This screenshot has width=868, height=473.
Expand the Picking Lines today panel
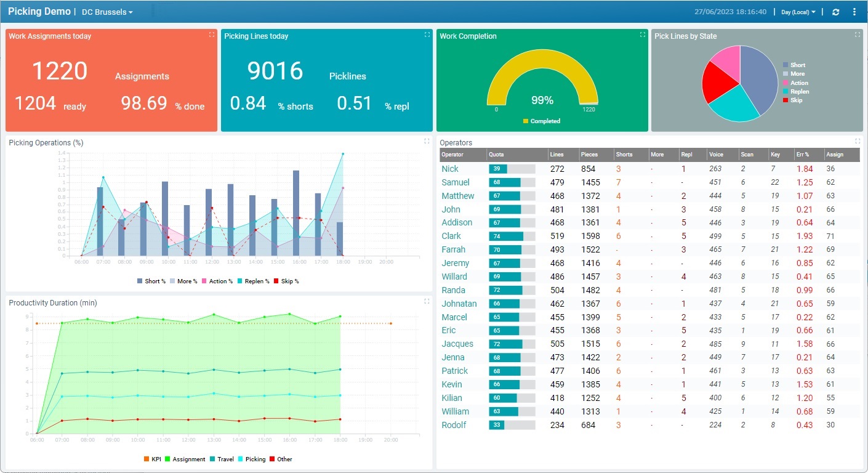pyautogui.click(x=427, y=36)
